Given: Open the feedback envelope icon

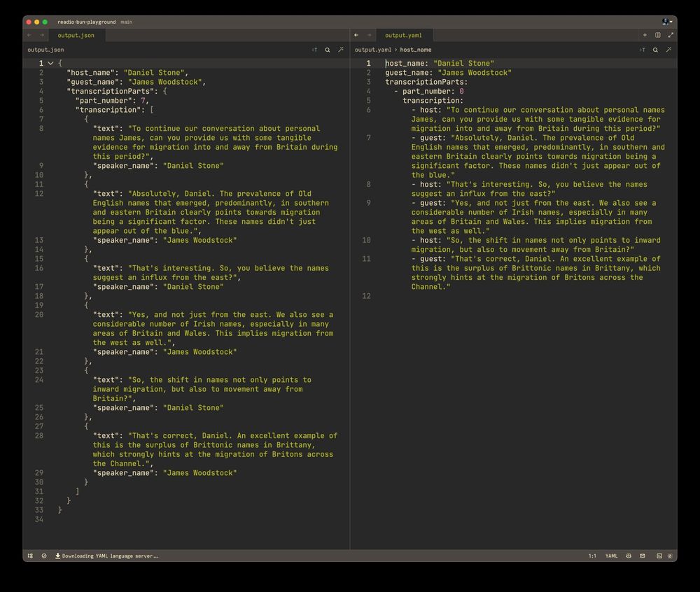Looking at the screenshot, I should [x=643, y=556].
